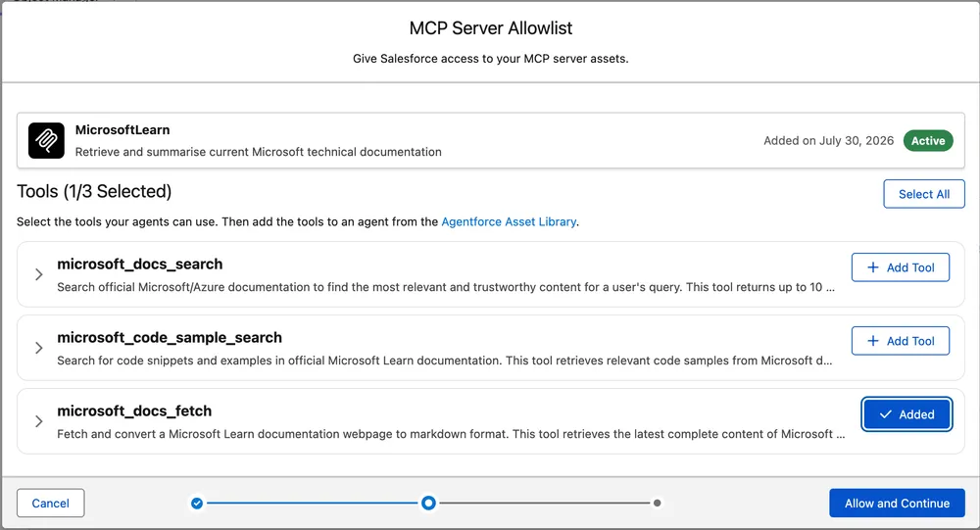Click 'Retrieve and summarise current Microsoft technical documentation'
This screenshot has height=530, width=980.
coord(258,152)
